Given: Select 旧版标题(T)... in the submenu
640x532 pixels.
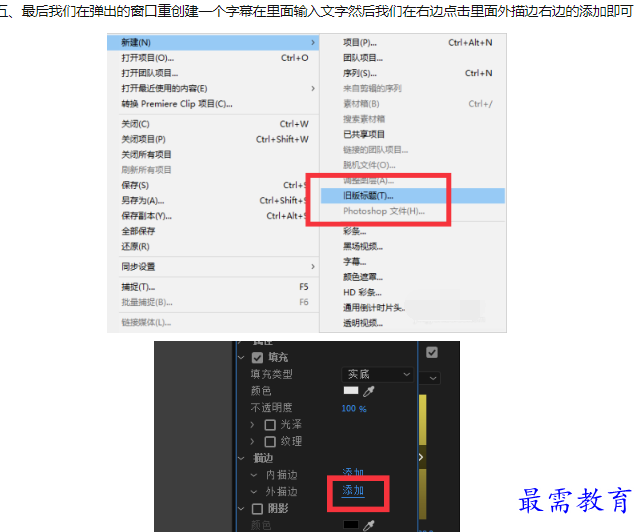Looking at the screenshot, I should coord(413,196).
